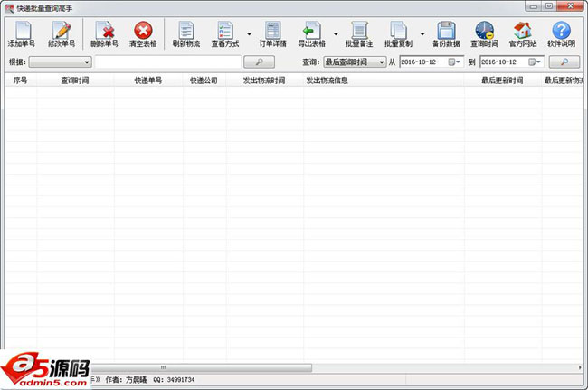Clear the table with 清空表格
This screenshot has width=588, height=390.
tap(143, 34)
